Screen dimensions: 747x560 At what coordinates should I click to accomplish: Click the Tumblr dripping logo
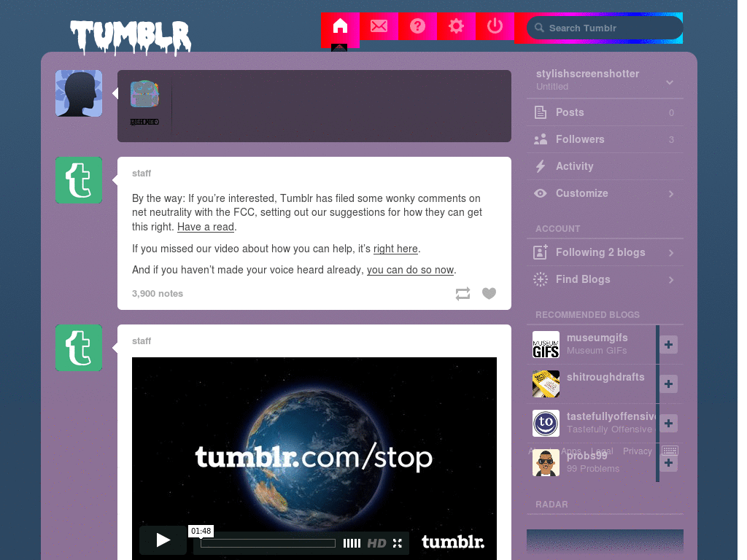click(131, 37)
